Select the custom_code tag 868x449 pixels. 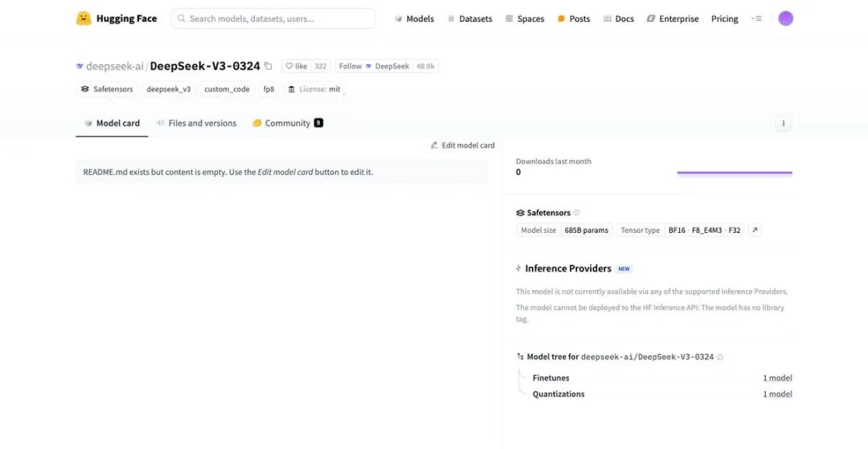[x=227, y=89]
